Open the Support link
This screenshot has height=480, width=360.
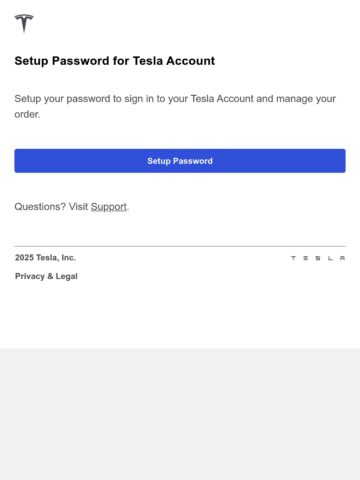point(109,207)
